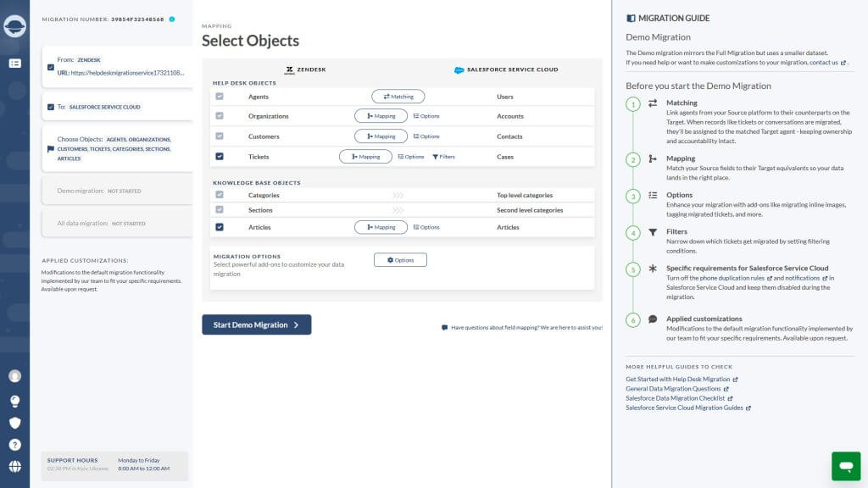Screen dimensions: 868x488
Task: Click the Filters funnel icon in guide
Action: [x=653, y=232]
